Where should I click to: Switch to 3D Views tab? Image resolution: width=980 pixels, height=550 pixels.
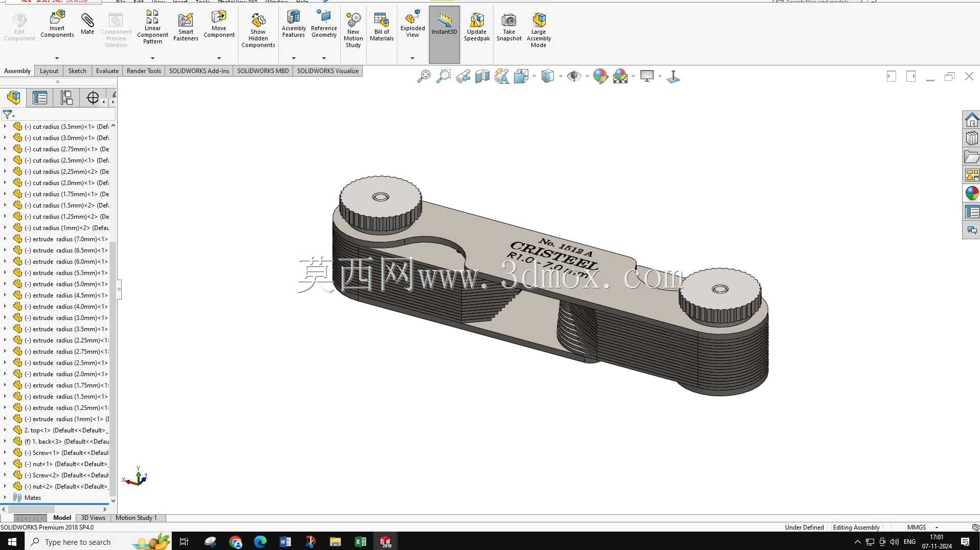point(93,518)
